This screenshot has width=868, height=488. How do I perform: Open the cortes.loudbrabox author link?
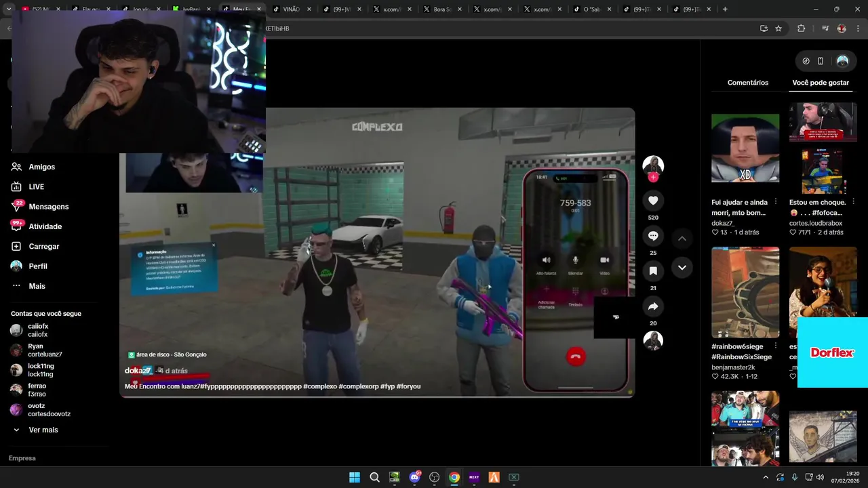click(x=816, y=223)
